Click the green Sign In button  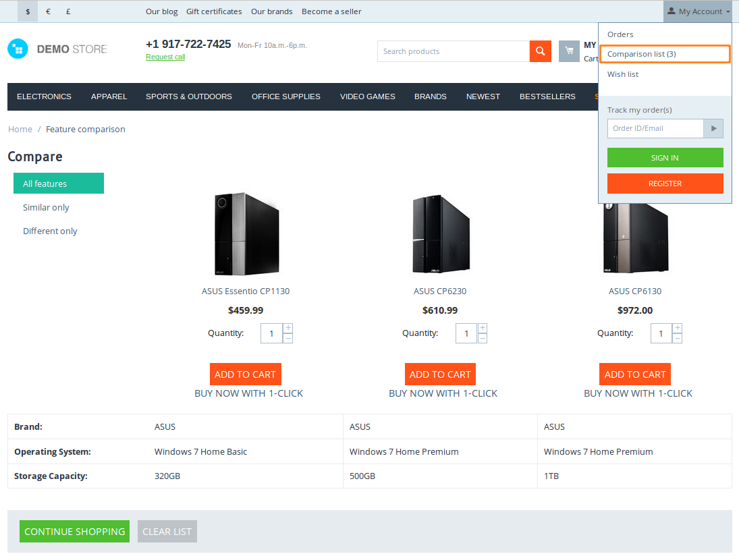tap(665, 158)
